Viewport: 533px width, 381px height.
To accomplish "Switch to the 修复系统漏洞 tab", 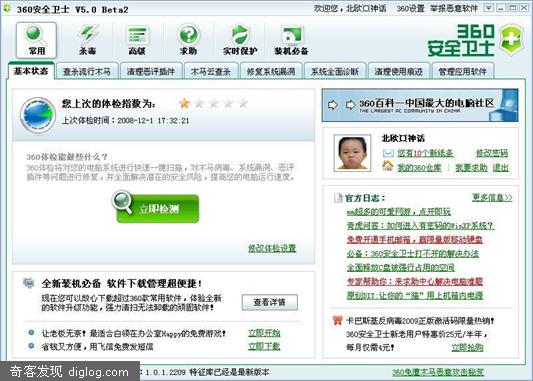I will point(271,71).
